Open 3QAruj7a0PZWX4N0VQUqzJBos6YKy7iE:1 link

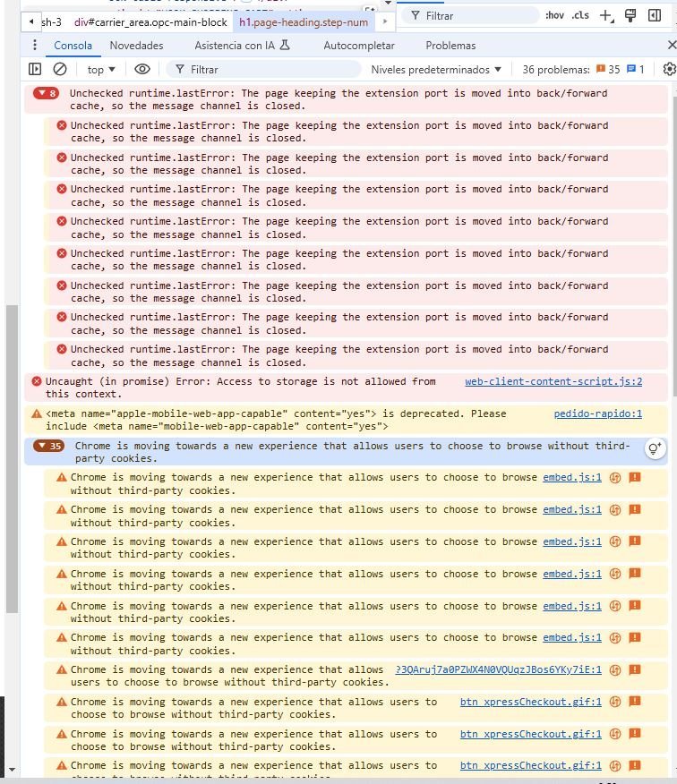pos(499,669)
